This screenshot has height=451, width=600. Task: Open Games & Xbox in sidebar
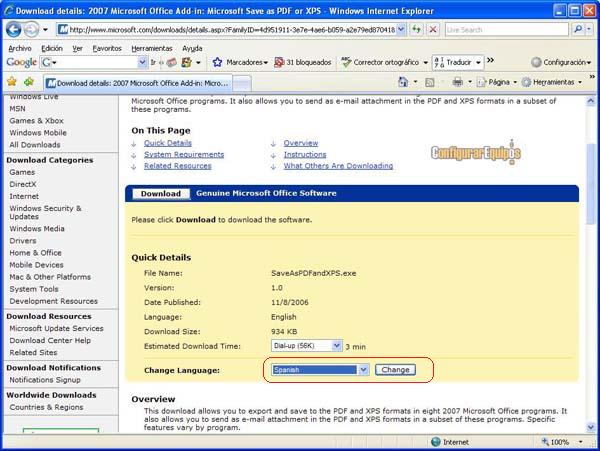click(x=36, y=120)
